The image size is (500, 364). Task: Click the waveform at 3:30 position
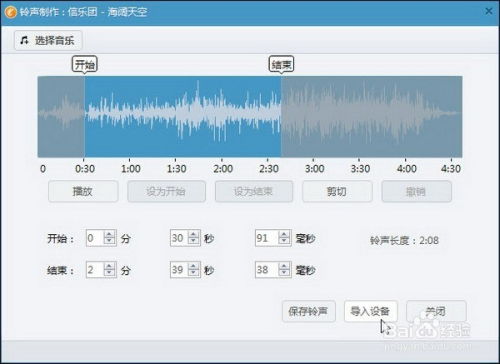click(x=360, y=117)
